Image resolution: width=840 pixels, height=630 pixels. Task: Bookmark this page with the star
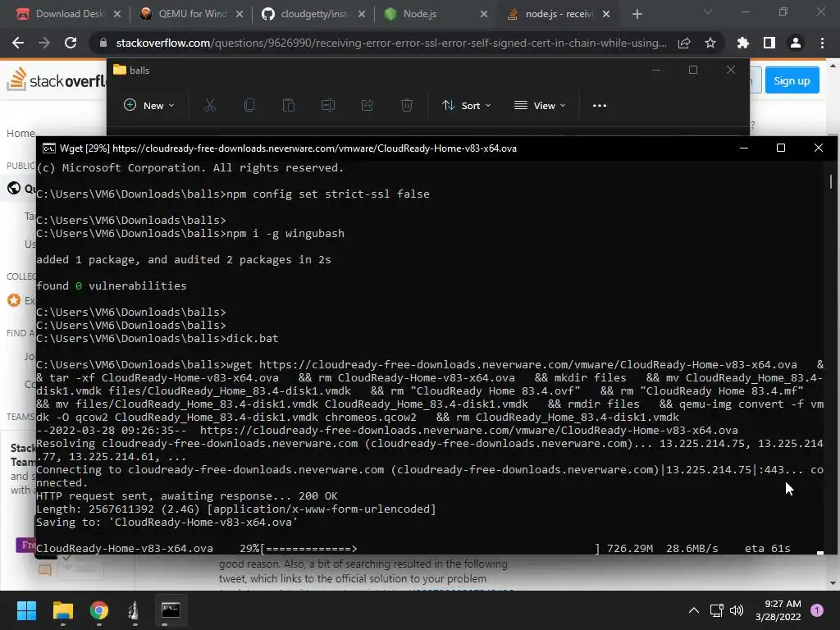click(710, 43)
